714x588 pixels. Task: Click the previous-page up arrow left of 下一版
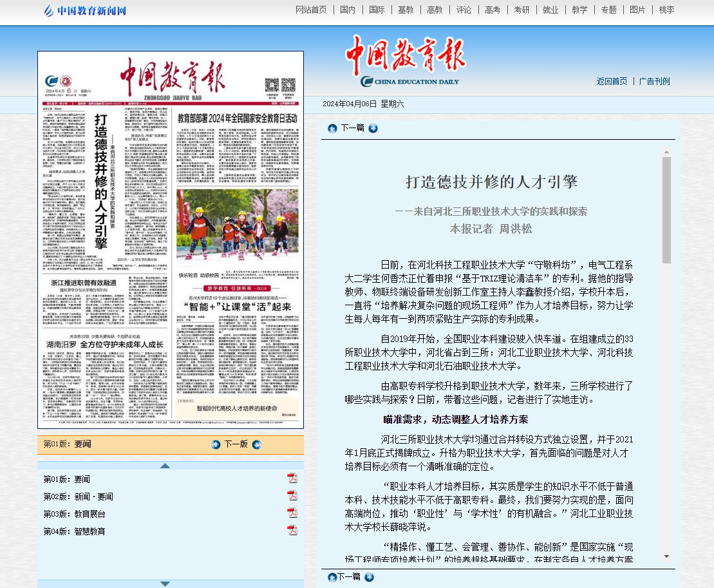216,444
